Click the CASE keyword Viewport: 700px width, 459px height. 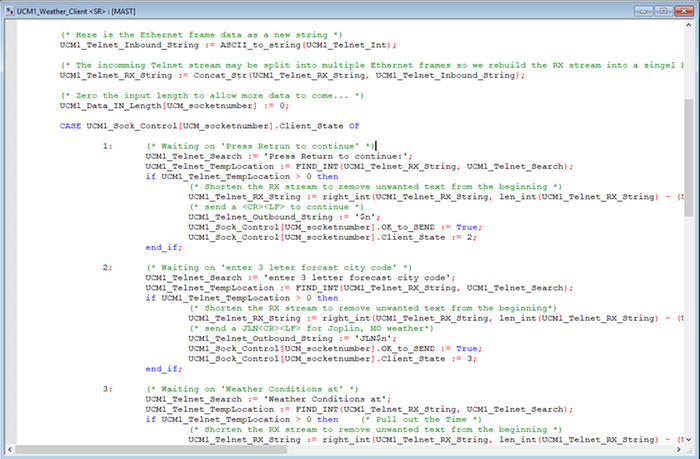[x=70, y=126]
